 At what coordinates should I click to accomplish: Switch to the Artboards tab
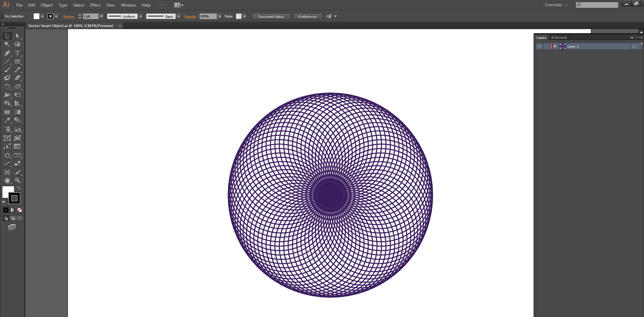(559, 38)
